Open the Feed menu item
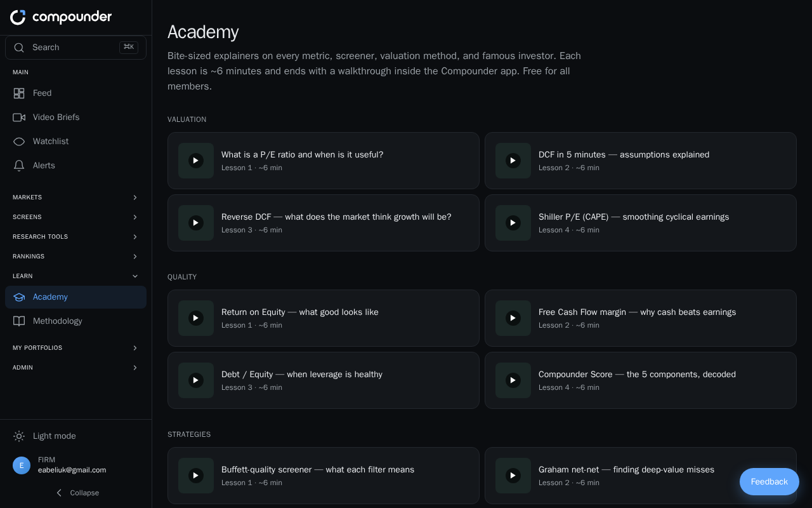 [75, 93]
